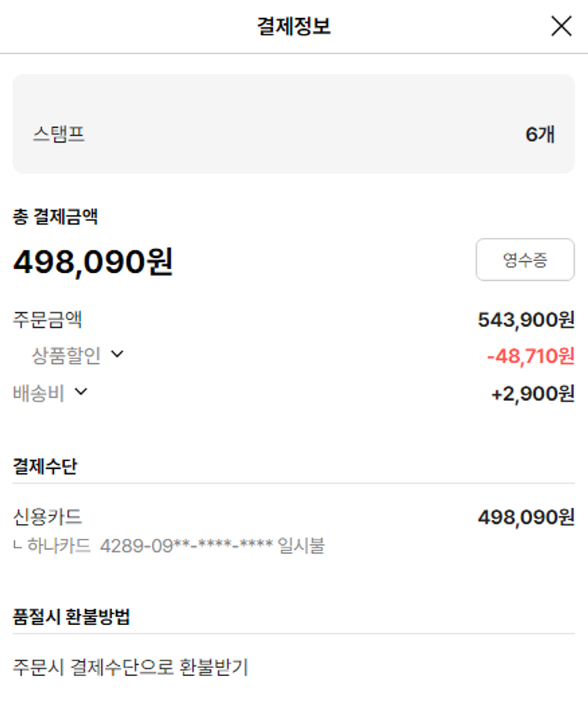Click the 상품할인 label text
The width and height of the screenshot is (588, 709).
pyautogui.click(x=66, y=356)
